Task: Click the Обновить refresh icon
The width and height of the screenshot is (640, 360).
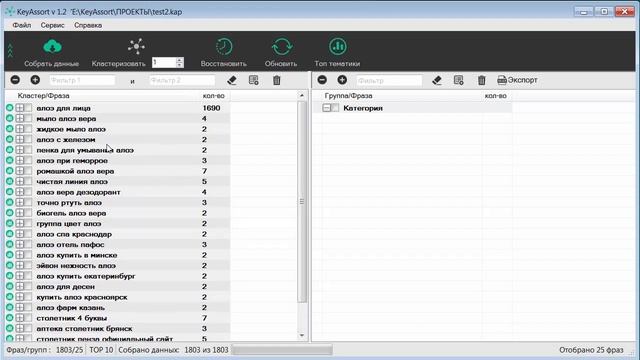Action: coord(281,47)
